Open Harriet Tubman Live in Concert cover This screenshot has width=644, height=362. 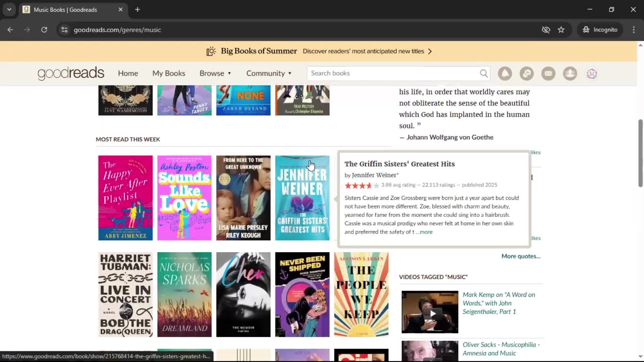tap(125, 295)
